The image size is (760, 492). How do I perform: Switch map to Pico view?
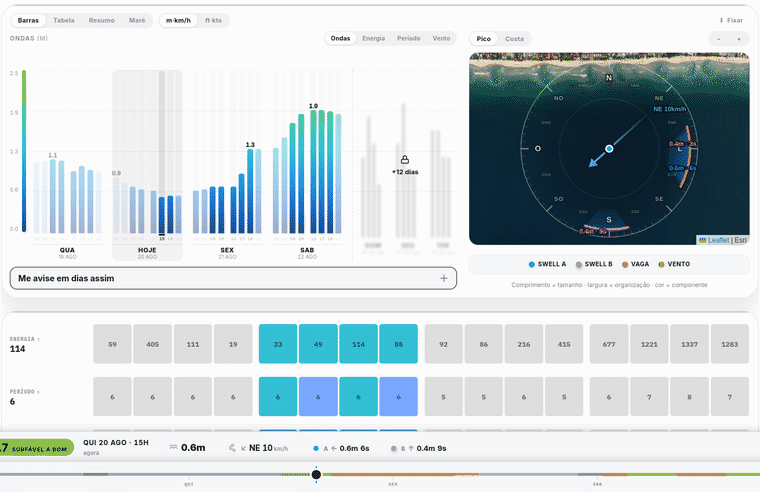click(x=483, y=39)
